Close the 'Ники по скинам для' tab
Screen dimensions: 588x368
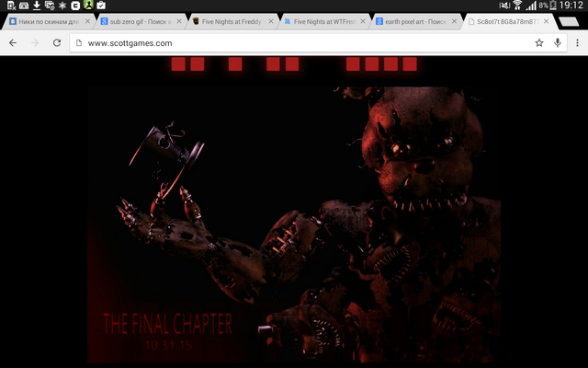(x=87, y=21)
